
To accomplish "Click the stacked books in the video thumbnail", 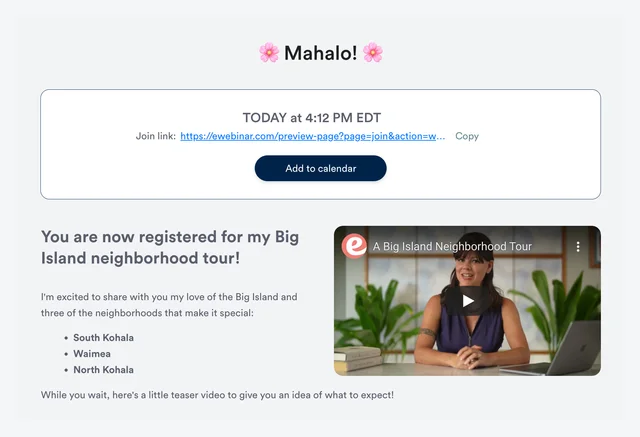I will click(x=358, y=359).
